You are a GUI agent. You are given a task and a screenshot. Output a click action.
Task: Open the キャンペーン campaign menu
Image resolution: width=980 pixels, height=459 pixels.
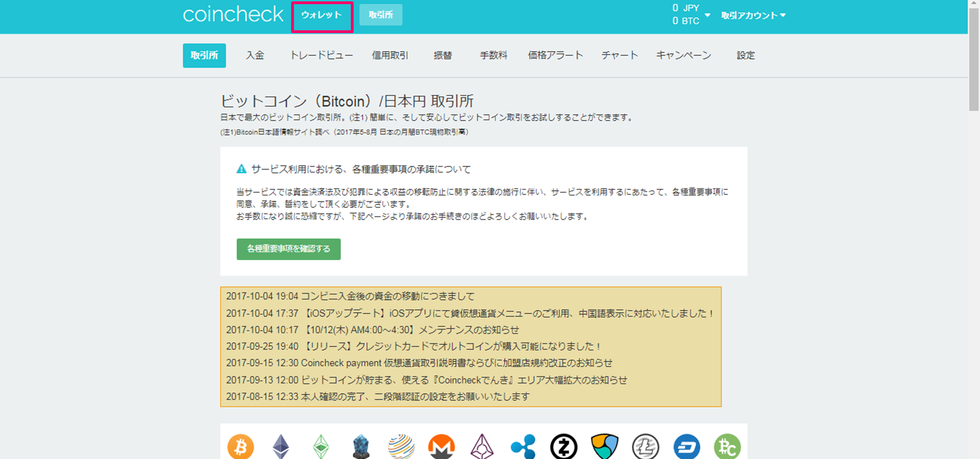(683, 56)
